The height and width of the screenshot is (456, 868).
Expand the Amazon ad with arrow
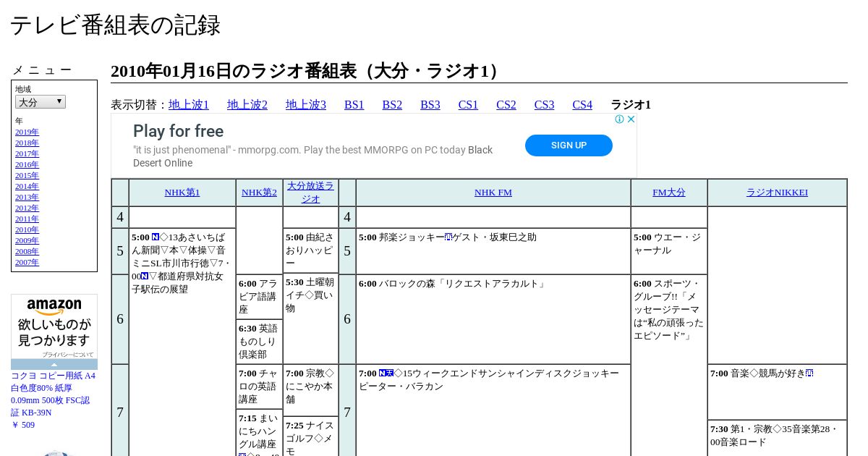(54, 365)
